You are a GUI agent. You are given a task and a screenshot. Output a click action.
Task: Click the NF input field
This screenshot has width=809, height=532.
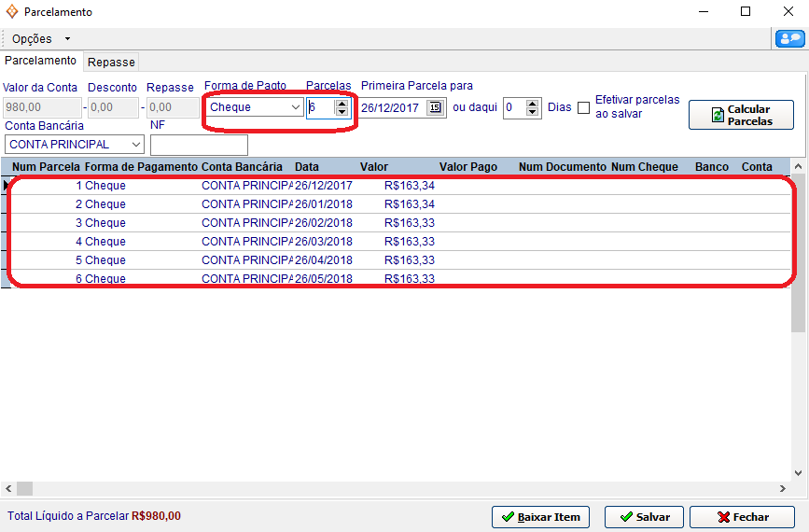point(199,145)
